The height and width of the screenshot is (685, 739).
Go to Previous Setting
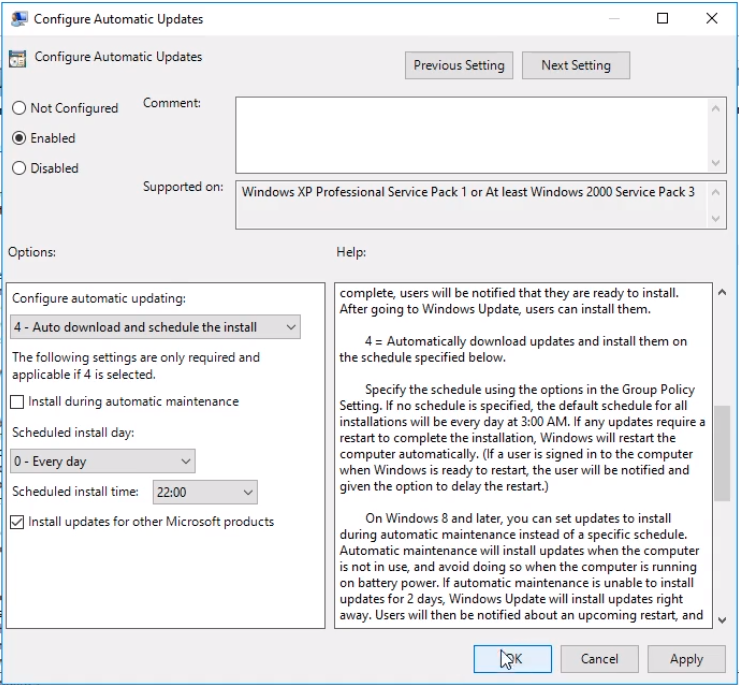click(x=459, y=65)
